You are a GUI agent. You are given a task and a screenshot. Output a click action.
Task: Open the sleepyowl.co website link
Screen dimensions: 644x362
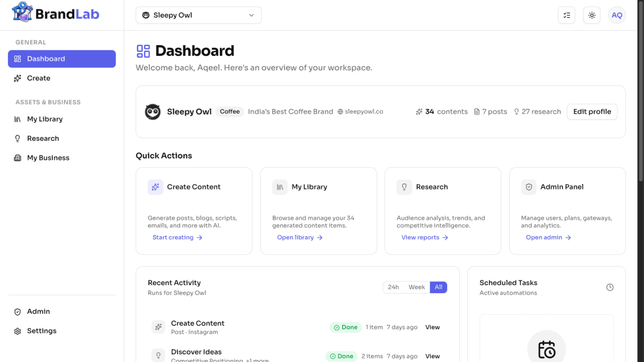coord(360,112)
